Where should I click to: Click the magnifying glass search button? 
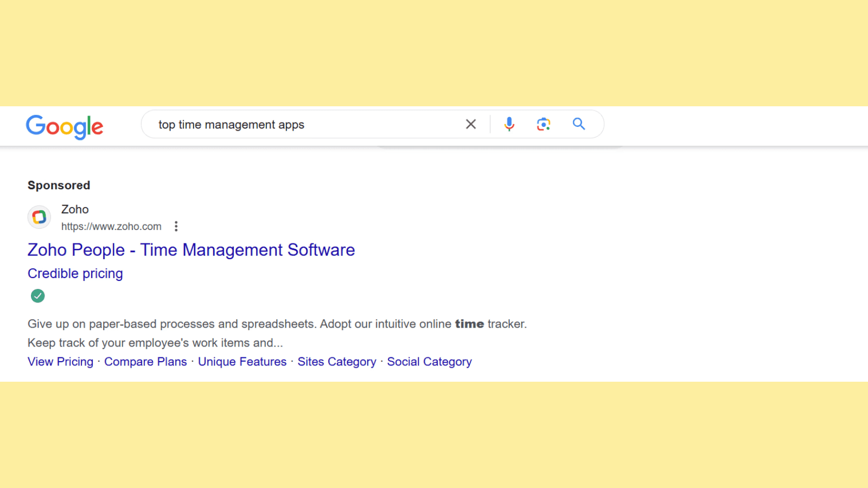click(579, 124)
